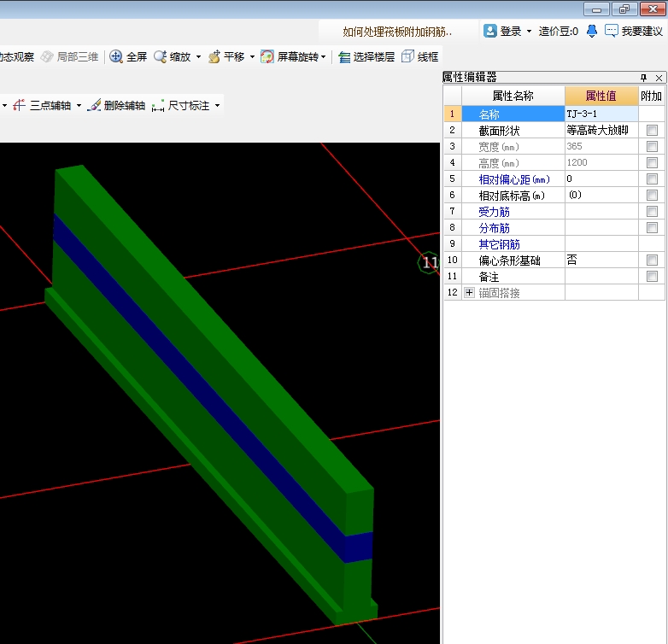The height and width of the screenshot is (644, 668).
Task: Click the 属性值 column header
Action: tap(601, 96)
